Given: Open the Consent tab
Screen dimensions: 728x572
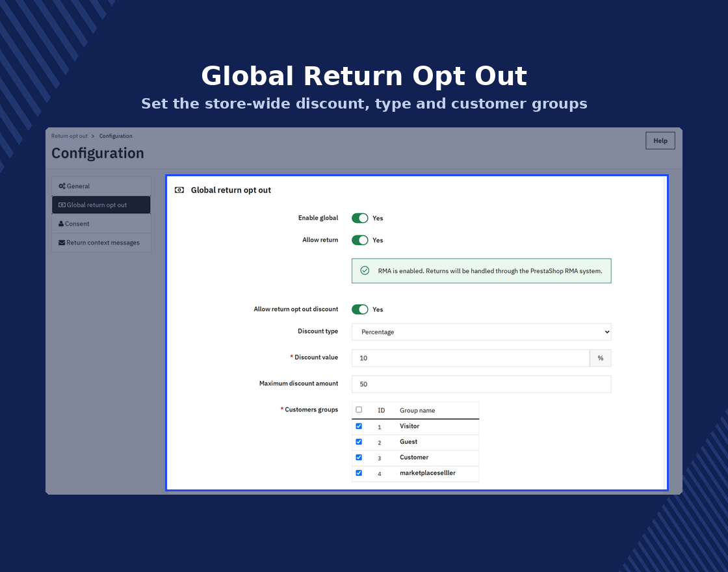Looking at the screenshot, I should [101, 224].
